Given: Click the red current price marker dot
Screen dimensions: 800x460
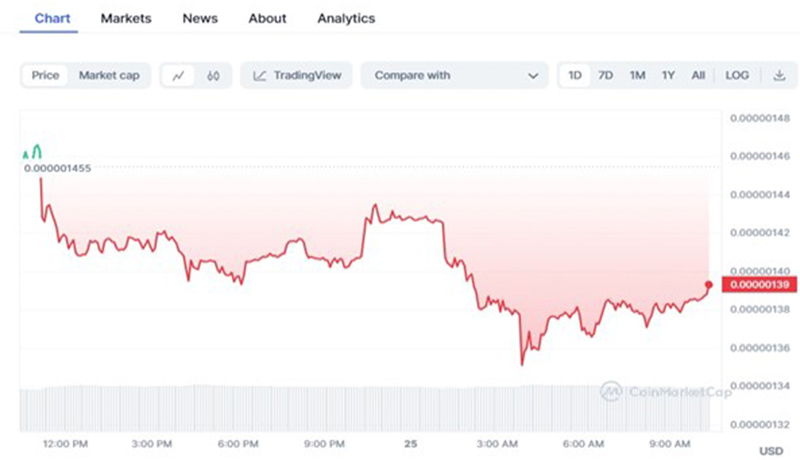Looking at the screenshot, I should [709, 285].
